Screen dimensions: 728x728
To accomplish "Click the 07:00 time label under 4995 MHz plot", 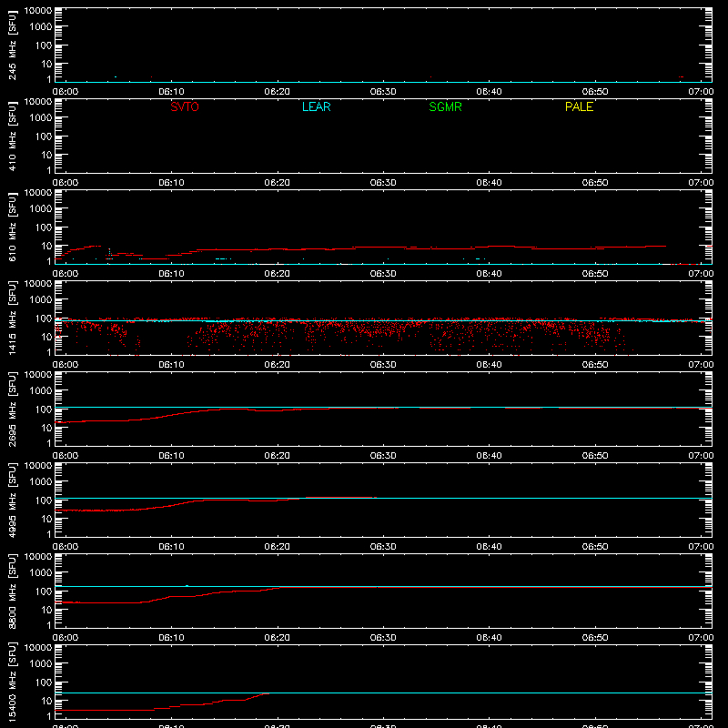I will [x=701, y=547].
